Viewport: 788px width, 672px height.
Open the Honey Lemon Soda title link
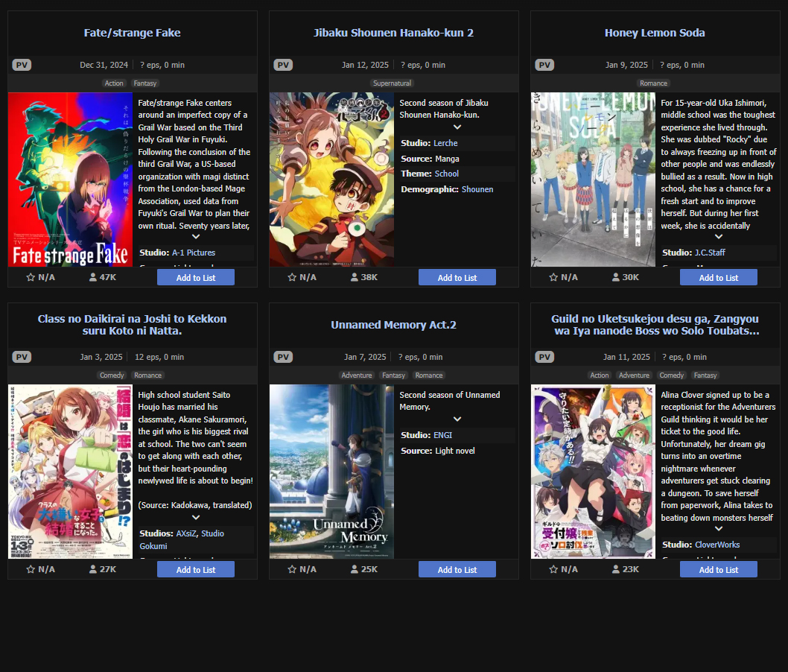[x=655, y=33]
